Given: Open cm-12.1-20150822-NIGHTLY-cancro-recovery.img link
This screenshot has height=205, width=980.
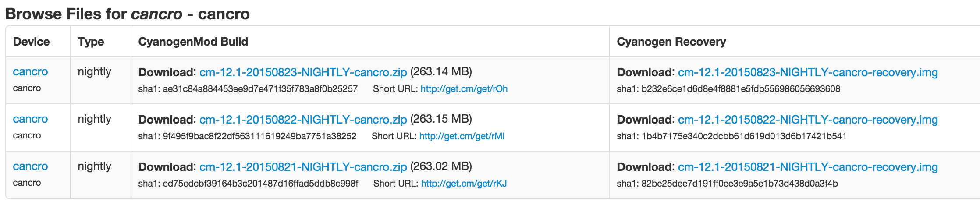Looking at the screenshot, I should coord(808,120).
